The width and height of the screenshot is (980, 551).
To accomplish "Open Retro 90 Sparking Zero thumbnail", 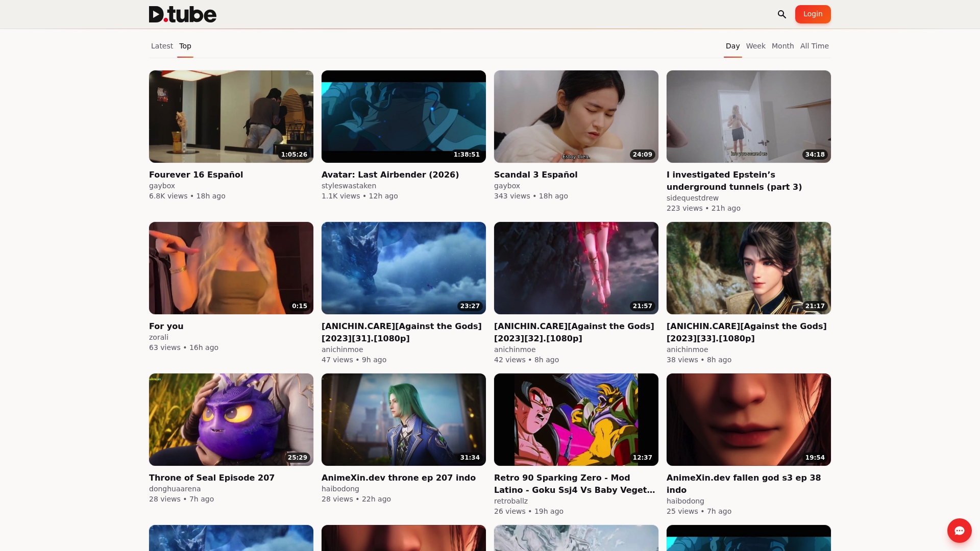I will [x=576, y=419].
